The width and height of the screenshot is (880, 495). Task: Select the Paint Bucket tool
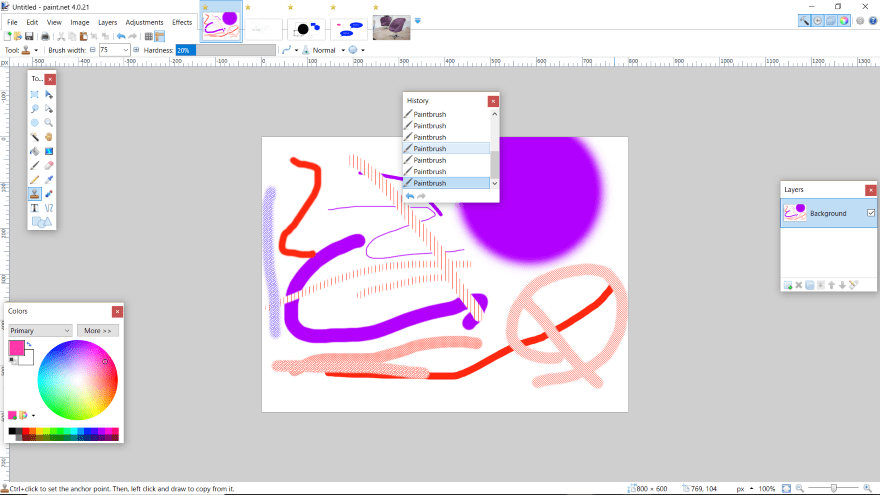coord(34,151)
